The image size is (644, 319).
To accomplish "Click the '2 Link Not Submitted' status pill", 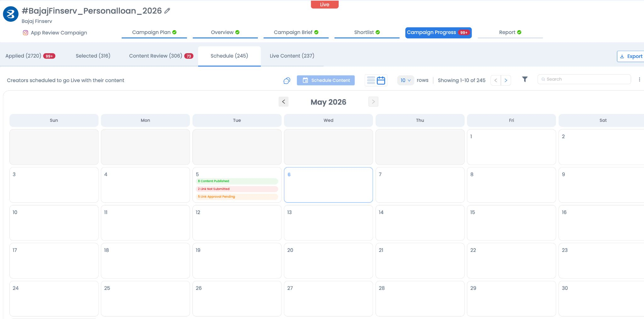I will click(x=237, y=189).
